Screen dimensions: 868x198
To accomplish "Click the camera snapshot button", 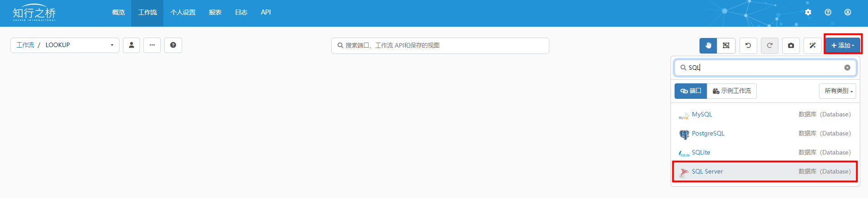I will click(791, 45).
